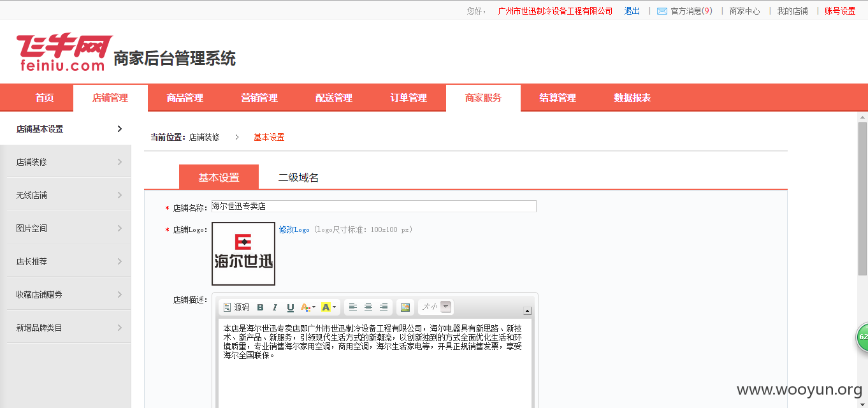The image size is (868, 408).
Task: Toggle underline formatting in the description editor
Action: (291, 307)
